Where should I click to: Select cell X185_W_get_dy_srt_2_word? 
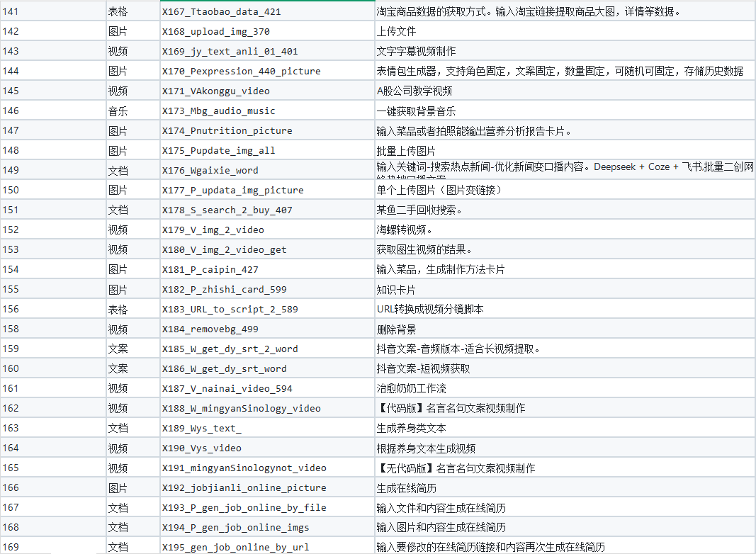267,349
